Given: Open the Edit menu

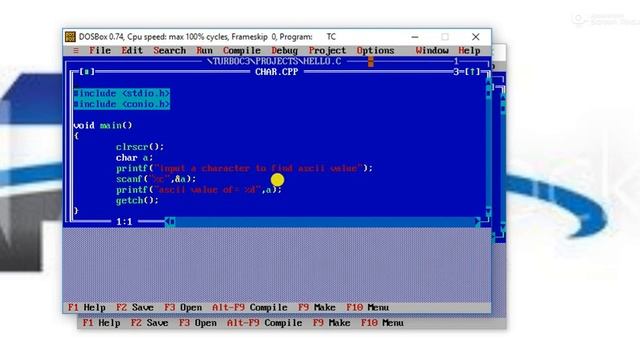Looking at the screenshot, I should click(132, 51).
